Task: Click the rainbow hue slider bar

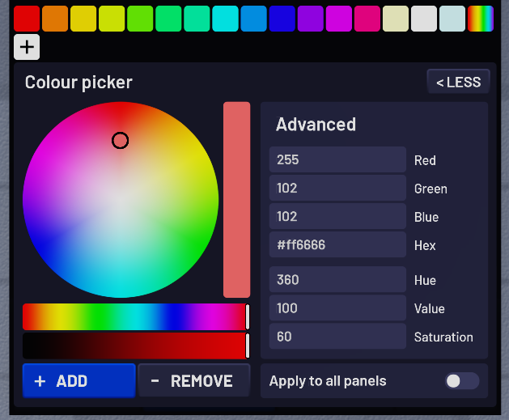Action: tap(134, 316)
